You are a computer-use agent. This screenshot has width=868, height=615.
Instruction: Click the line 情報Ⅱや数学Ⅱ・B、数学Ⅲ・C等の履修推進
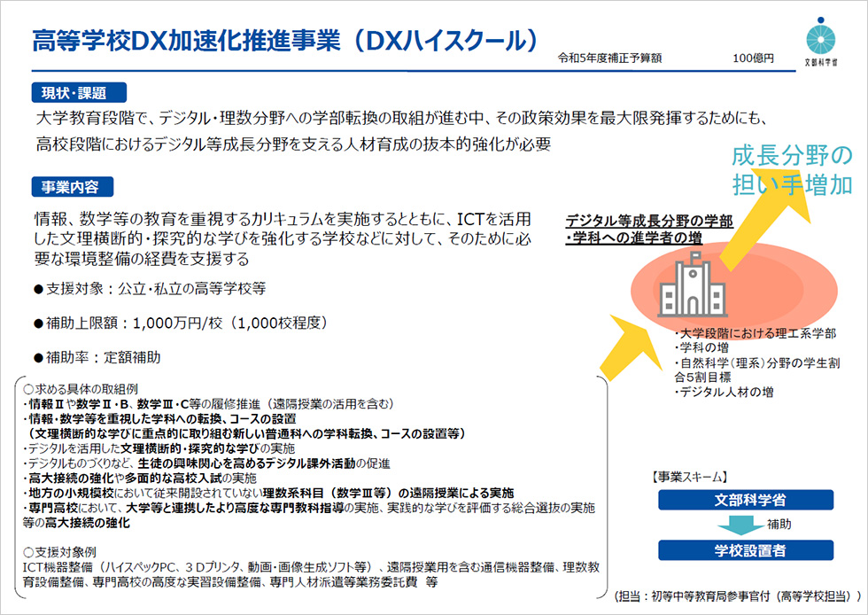tap(208, 404)
